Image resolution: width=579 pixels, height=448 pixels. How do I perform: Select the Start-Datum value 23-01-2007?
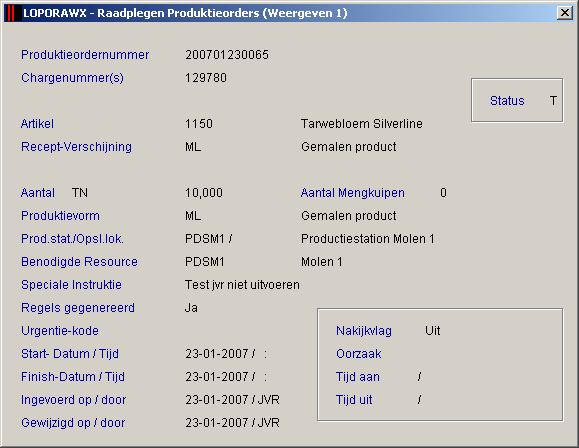point(217,354)
